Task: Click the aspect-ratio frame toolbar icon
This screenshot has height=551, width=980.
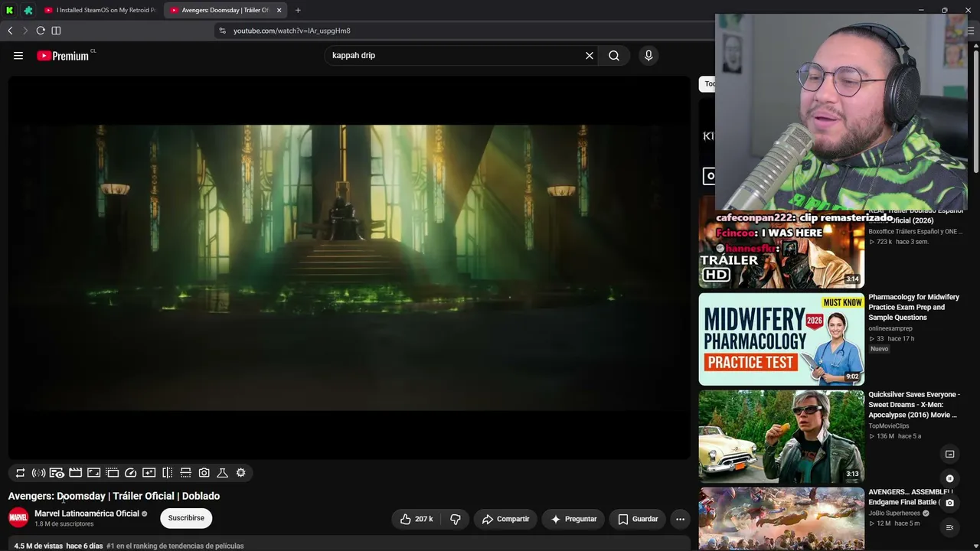Action: click(93, 473)
